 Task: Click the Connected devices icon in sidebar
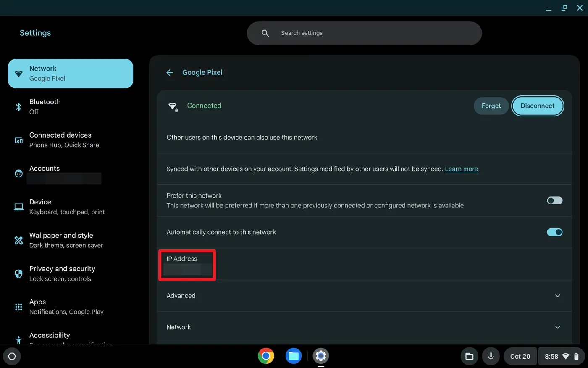click(18, 140)
